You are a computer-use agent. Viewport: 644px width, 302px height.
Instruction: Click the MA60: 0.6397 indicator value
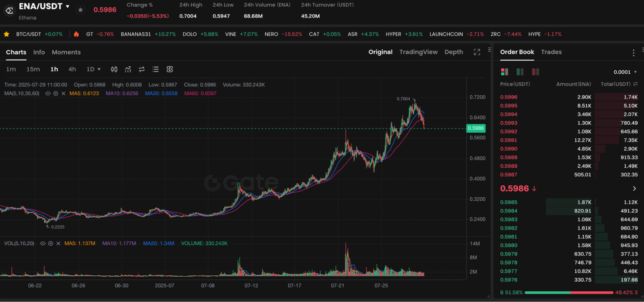(200, 93)
